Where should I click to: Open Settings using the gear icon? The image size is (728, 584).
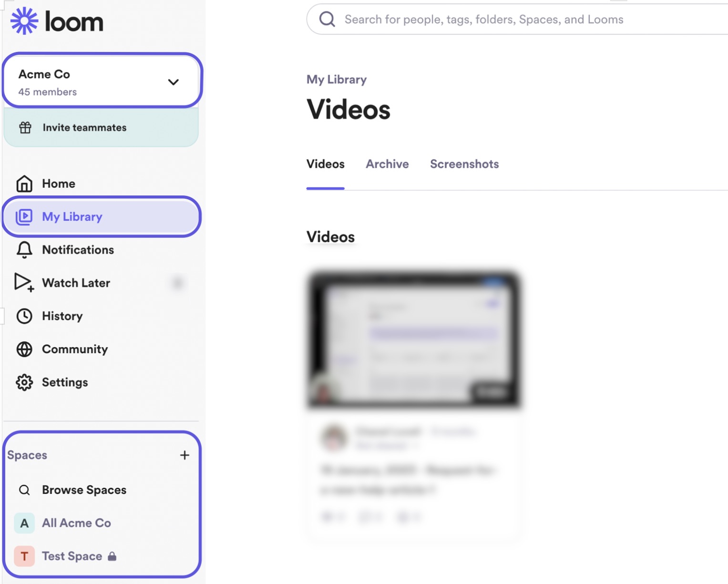(x=24, y=382)
